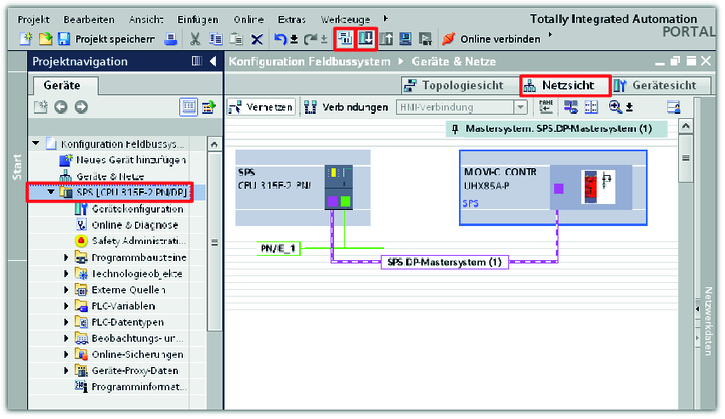Switch to the Topologiesicht tab

pos(457,85)
